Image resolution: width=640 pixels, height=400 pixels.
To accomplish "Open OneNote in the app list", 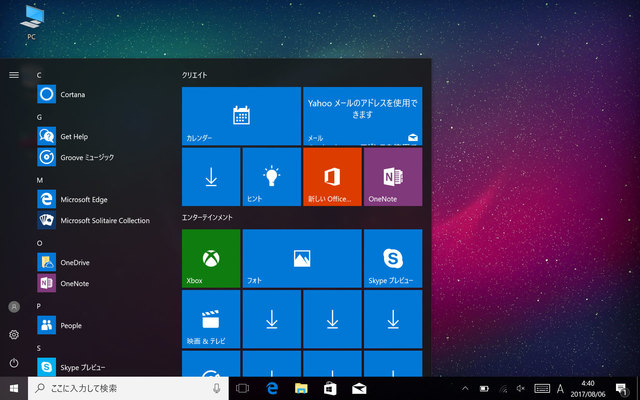I will pyautogui.click(x=63, y=283).
